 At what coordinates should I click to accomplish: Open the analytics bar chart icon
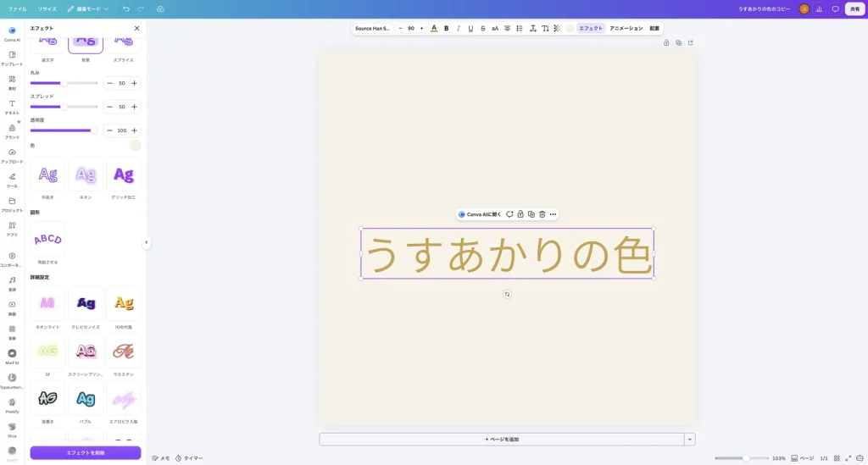coord(820,8)
